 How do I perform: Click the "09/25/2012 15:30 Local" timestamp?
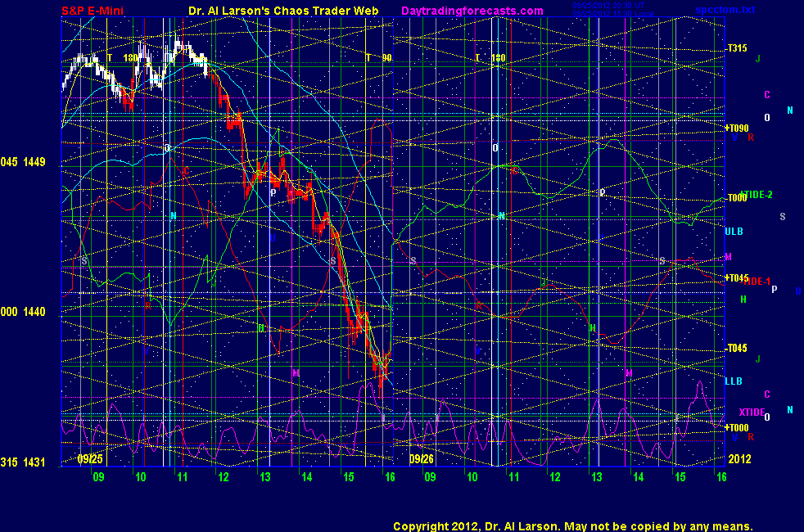click(612, 13)
